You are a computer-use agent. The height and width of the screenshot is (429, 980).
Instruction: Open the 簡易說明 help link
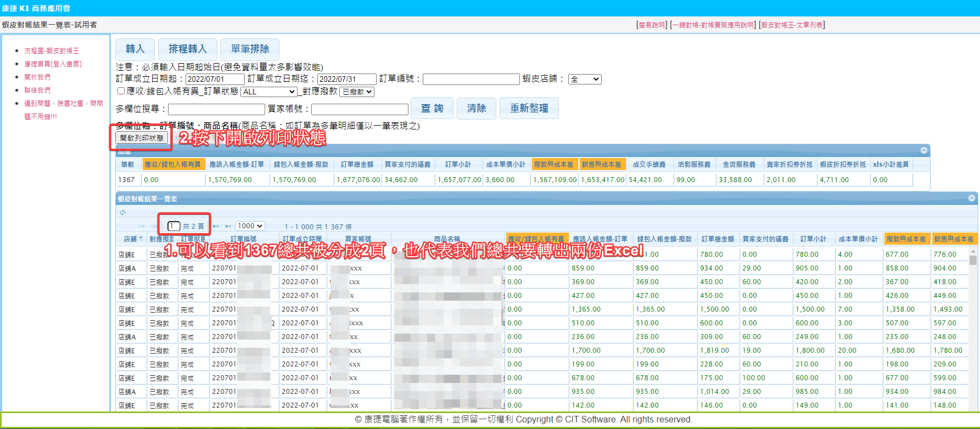click(652, 25)
